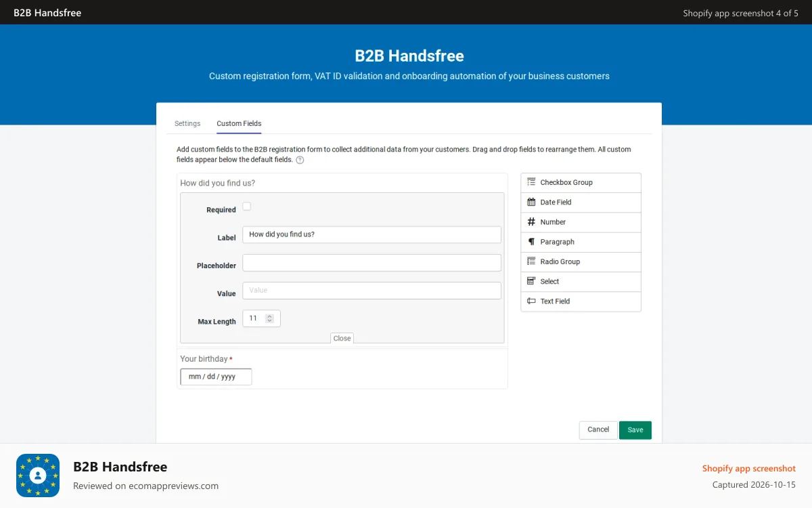The height and width of the screenshot is (508, 812).
Task: Focus the Placeholder input field
Action: click(371, 263)
